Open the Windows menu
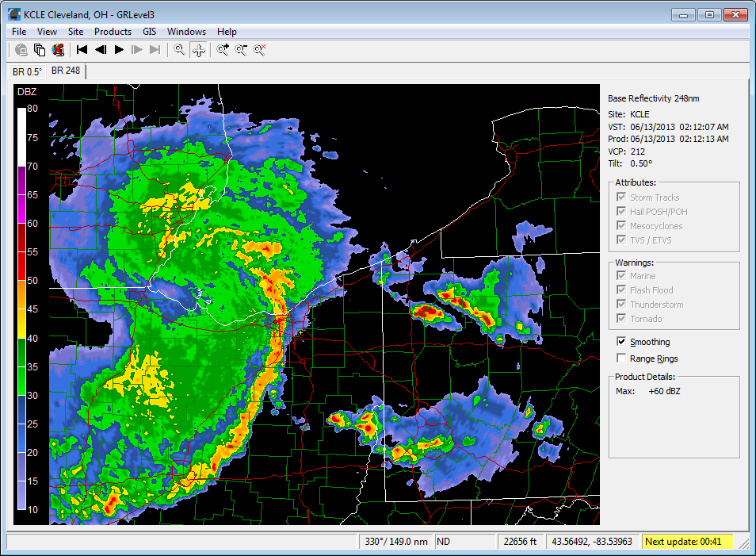Viewport: 756px width, 556px height. [186, 32]
